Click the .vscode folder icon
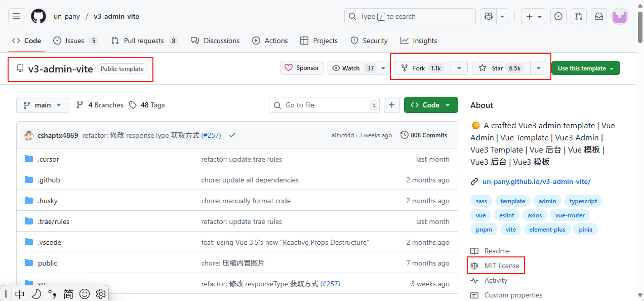Image resolution: width=644 pixels, height=301 pixels. tap(29, 242)
